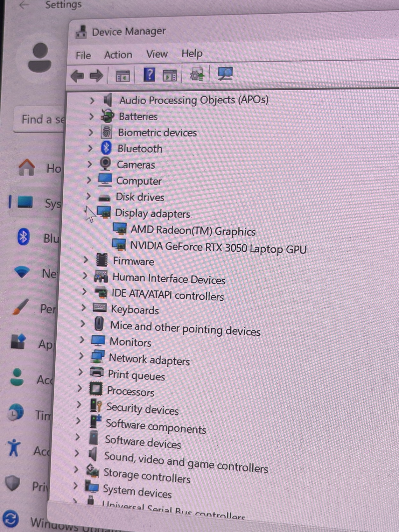Image resolution: width=399 pixels, height=532 pixels.
Task: Click the Firmware chip icon
Action: coord(102,260)
